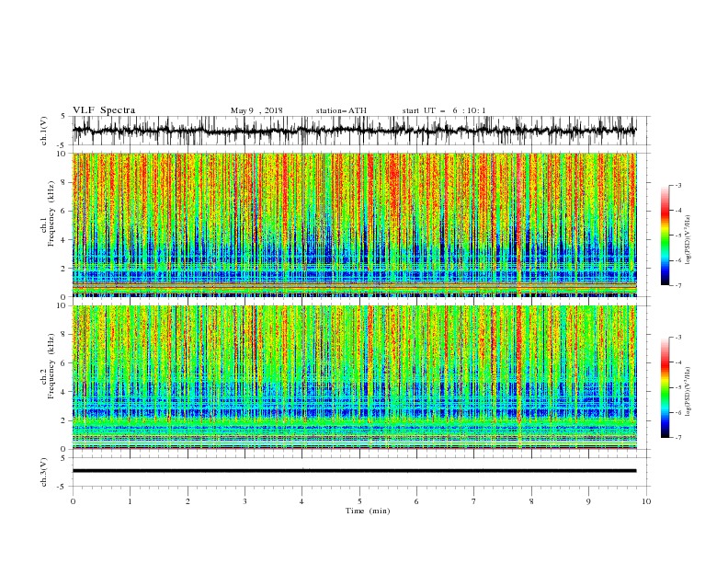The height and width of the screenshot is (563, 728).
Task: Click the "9" tick on the time axis
Action: tap(588, 501)
